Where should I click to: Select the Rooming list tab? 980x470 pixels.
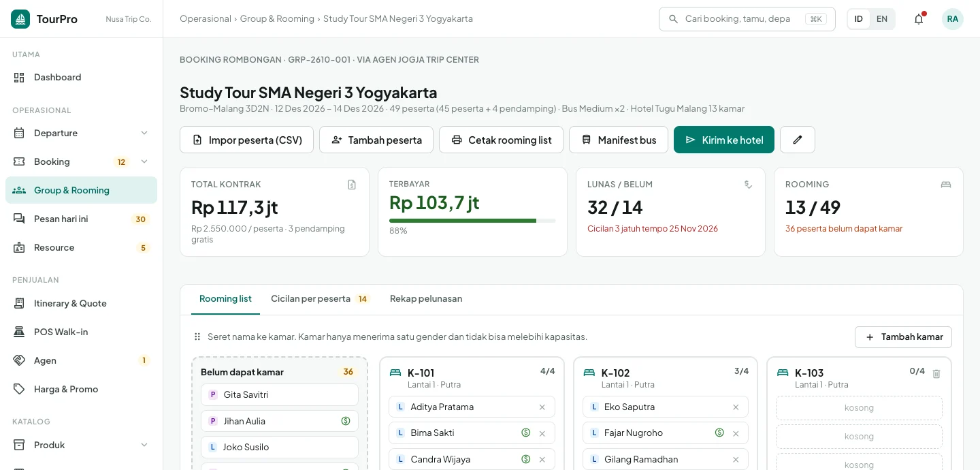click(225, 299)
